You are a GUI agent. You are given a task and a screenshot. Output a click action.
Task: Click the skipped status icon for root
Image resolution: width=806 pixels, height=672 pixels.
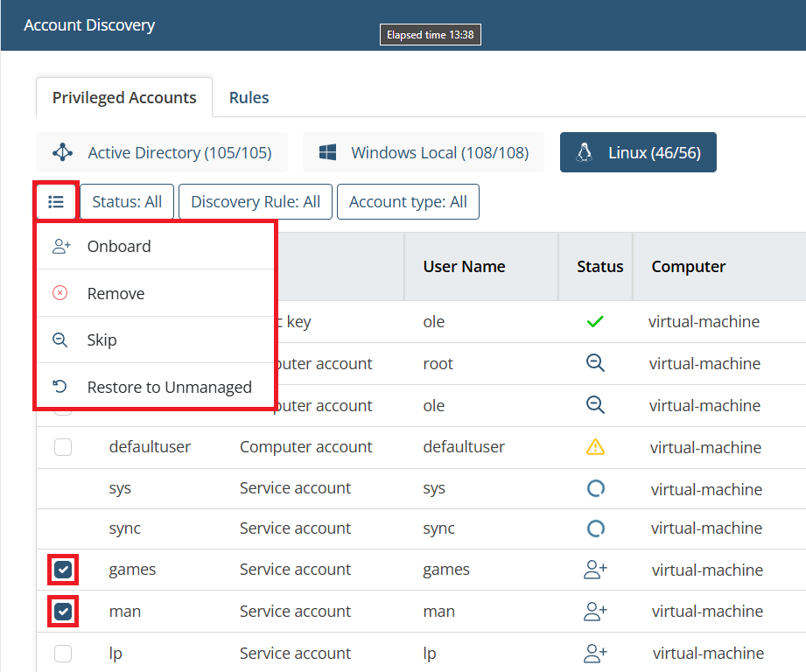pos(595,363)
